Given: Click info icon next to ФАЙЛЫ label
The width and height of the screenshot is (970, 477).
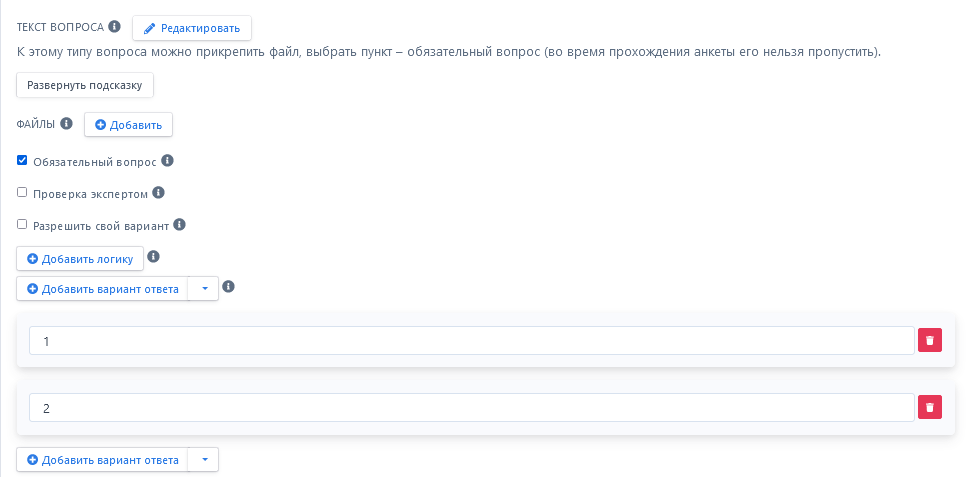Looking at the screenshot, I should [67, 124].
